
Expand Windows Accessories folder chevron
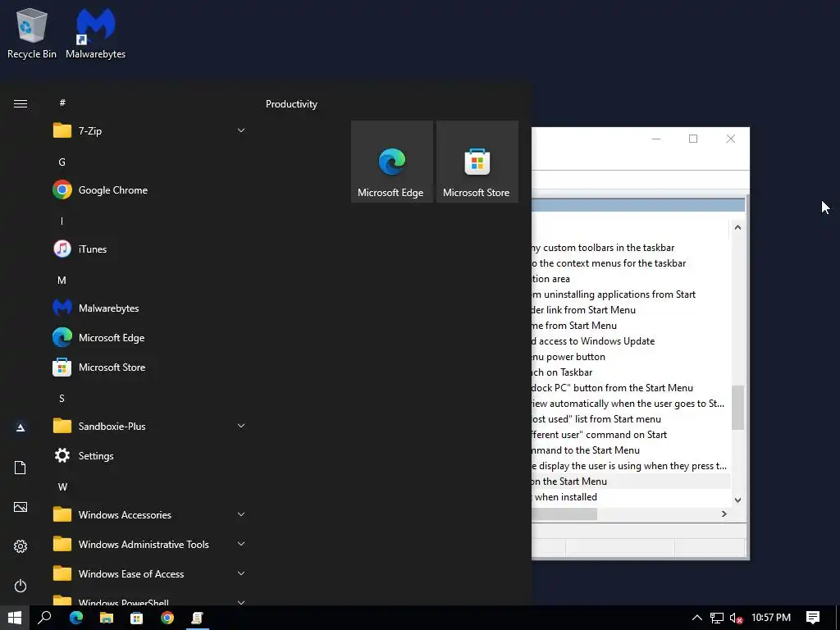241,514
